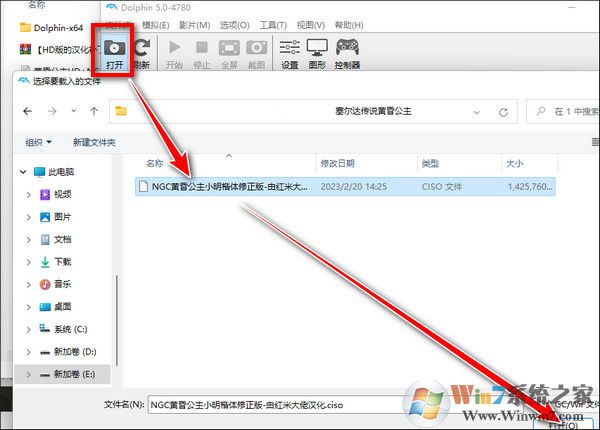Click New Folder (新建文件夹) button
This screenshot has height=430, width=600.
coord(94,142)
